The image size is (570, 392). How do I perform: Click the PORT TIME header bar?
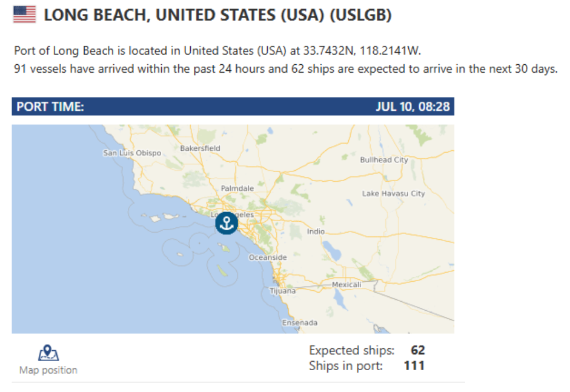point(233,107)
